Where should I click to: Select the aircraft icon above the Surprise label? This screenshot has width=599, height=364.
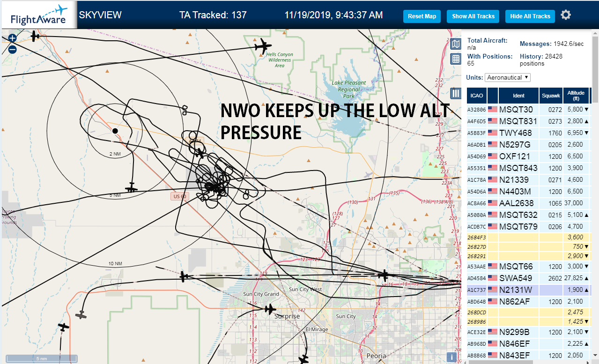click(x=269, y=309)
